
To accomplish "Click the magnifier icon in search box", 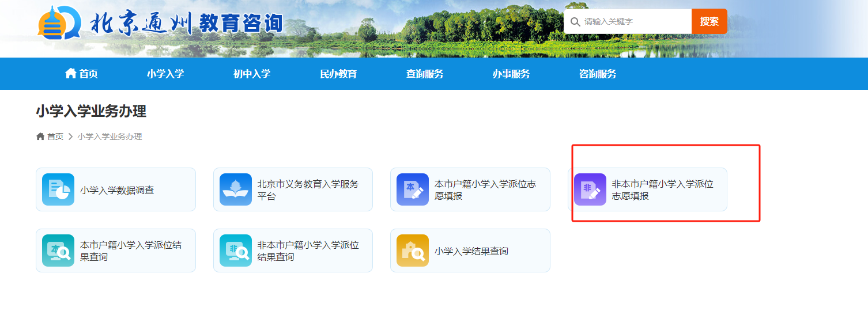I will coord(575,22).
